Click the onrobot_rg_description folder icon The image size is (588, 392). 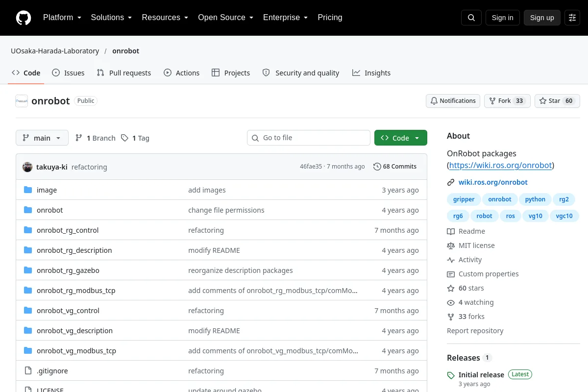tap(28, 250)
